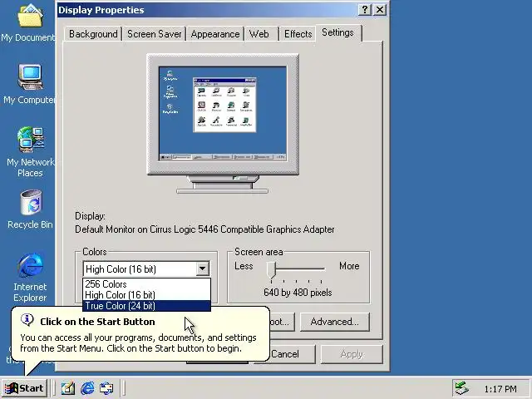The height and width of the screenshot is (399, 532).
Task: Close the Display Properties dialog
Action: pyautogui.click(x=380, y=9)
